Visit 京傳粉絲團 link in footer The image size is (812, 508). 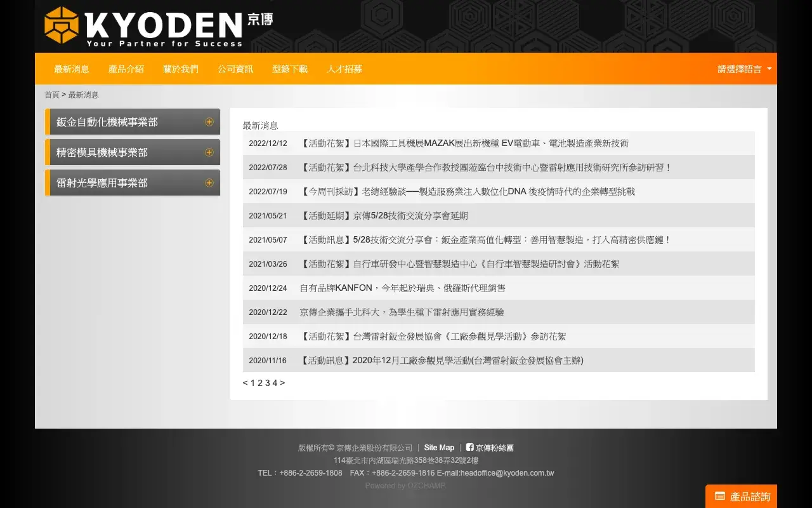point(495,448)
